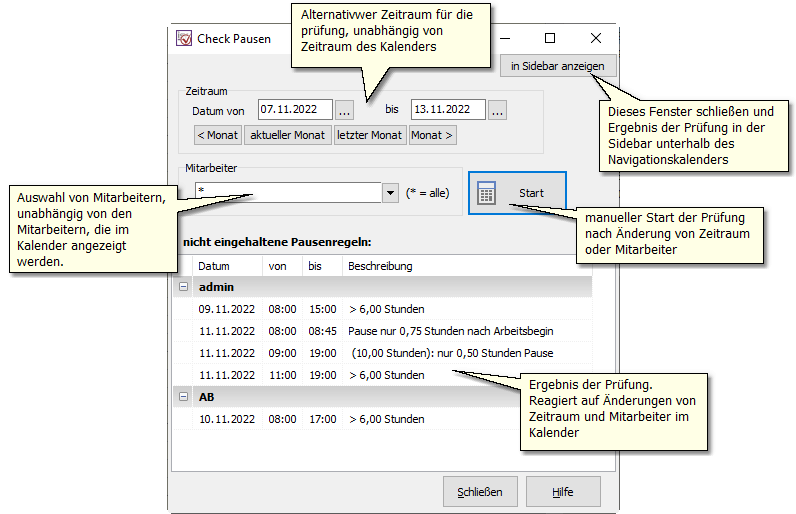
Task: Click the Schließen button
Action: point(480,492)
